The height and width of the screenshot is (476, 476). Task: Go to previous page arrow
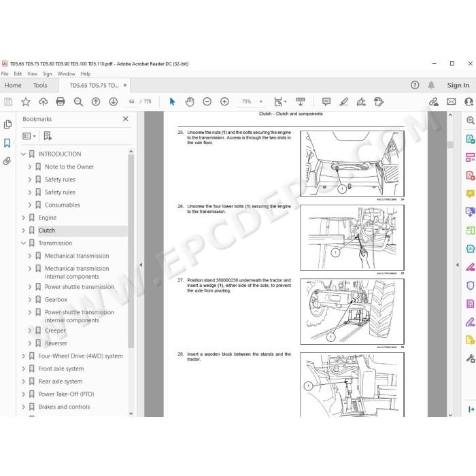(96, 102)
